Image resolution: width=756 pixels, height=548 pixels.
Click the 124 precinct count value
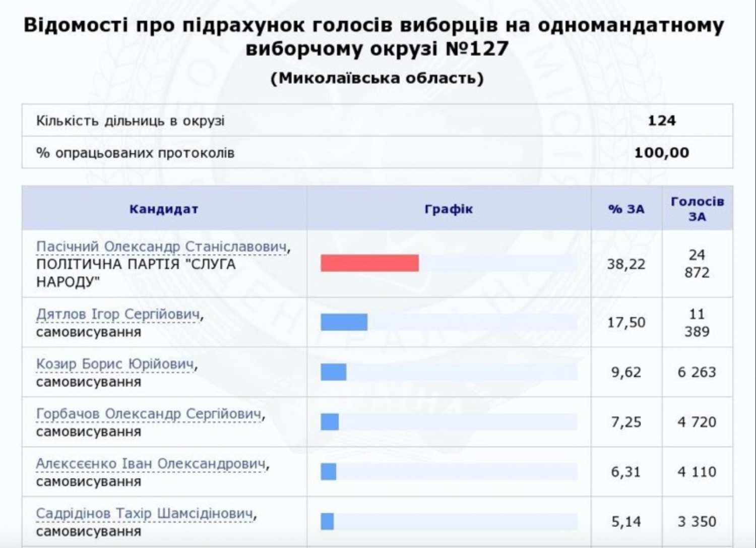pyautogui.click(x=661, y=120)
